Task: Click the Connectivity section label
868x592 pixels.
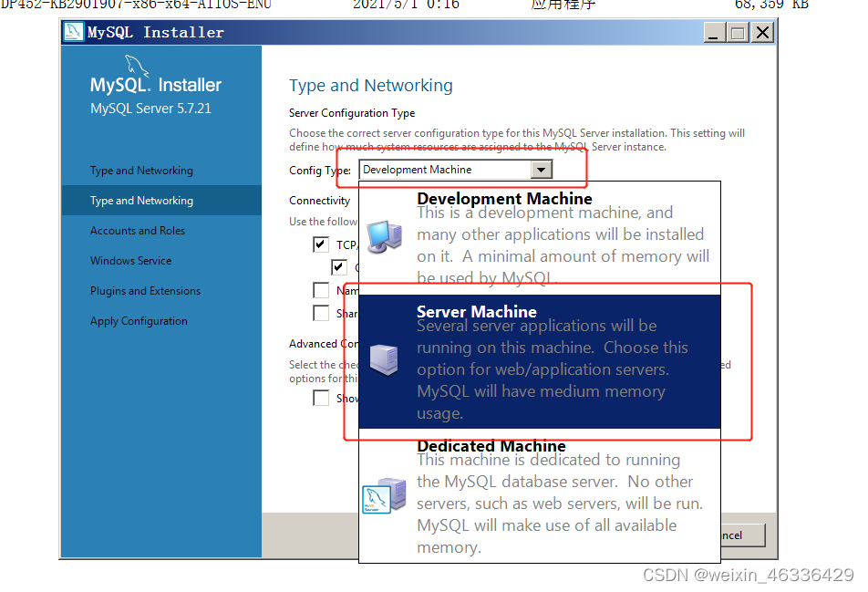Action: (319, 201)
